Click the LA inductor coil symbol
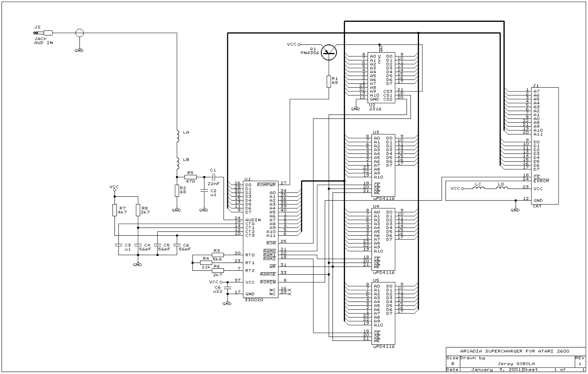 point(178,136)
